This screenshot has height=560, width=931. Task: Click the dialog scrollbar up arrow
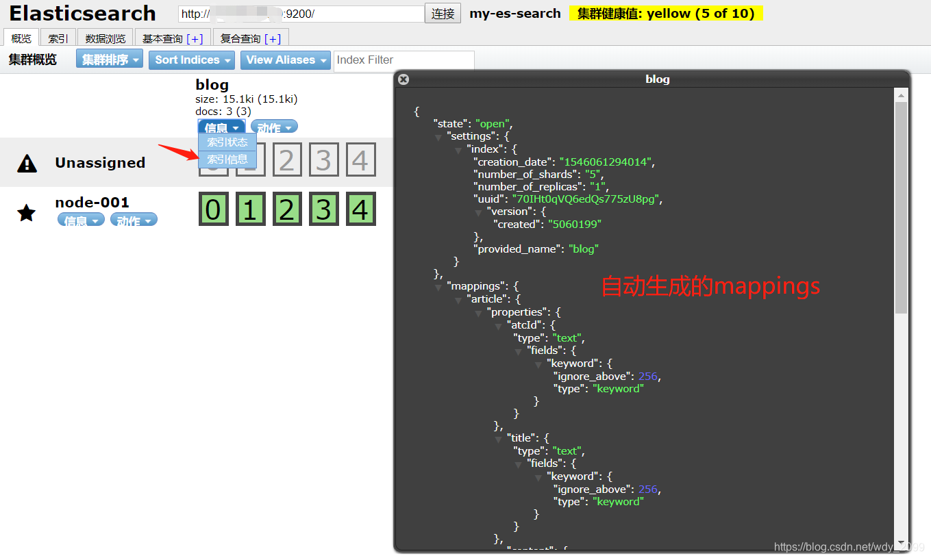tap(901, 95)
